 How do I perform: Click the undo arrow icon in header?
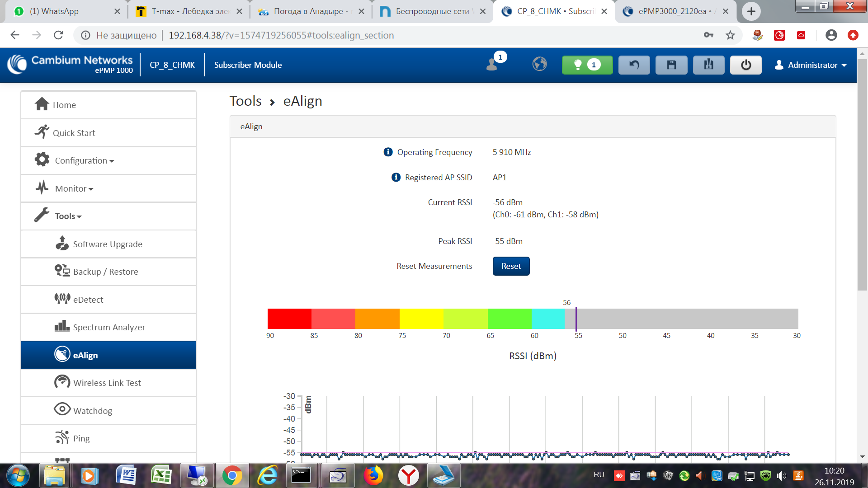pyautogui.click(x=634, y=65)
